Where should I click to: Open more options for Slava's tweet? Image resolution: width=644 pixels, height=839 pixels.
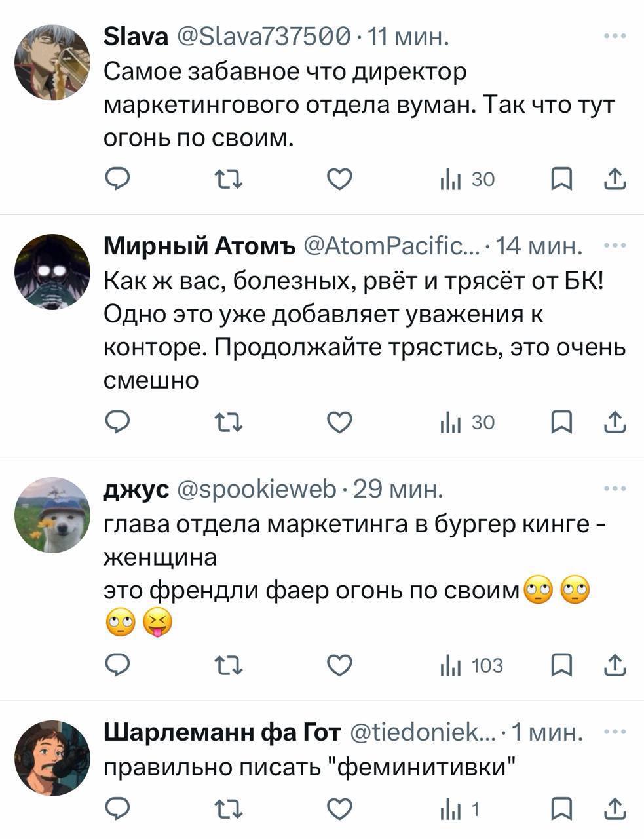[x=615, y=36]
